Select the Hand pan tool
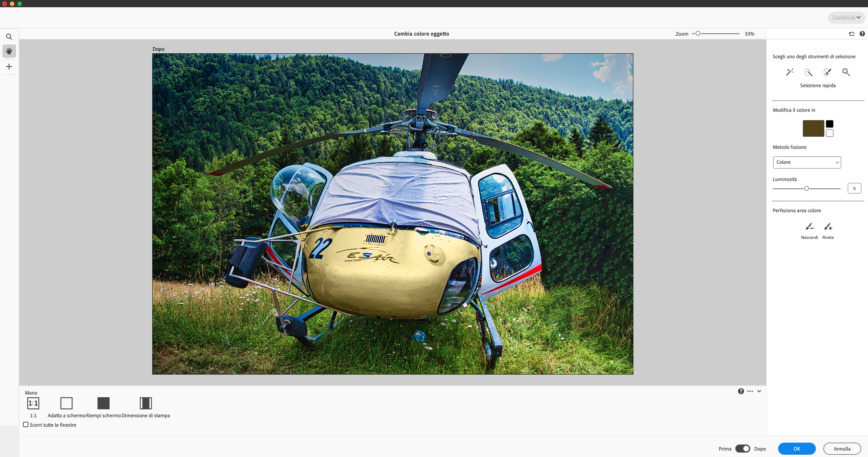This screenshot has width=868, height=457. point(9,51)
